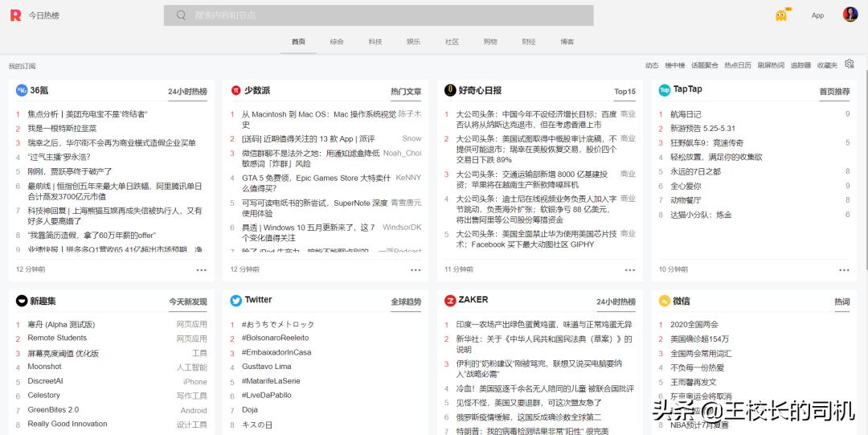Click the 少数派 red logo icon
Viewport: 868px width, 435px height.
pos(235,90)
